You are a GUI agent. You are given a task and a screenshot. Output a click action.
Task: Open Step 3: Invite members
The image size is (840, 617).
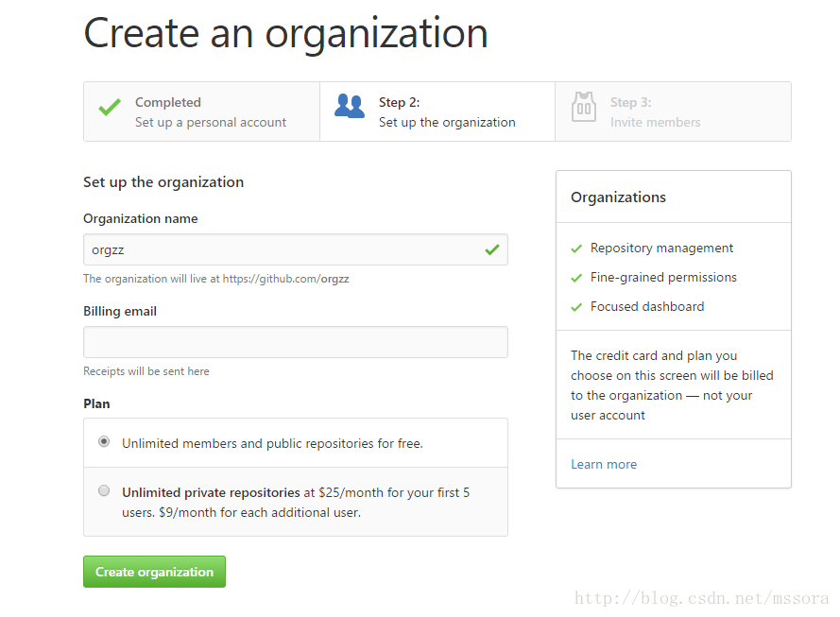point(673,111)
